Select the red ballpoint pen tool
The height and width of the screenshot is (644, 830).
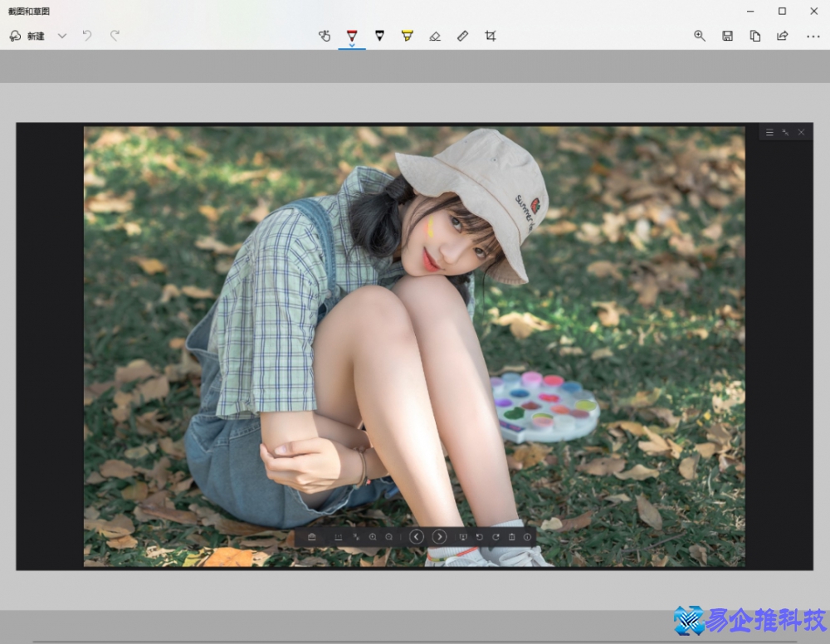pos(352,35)
